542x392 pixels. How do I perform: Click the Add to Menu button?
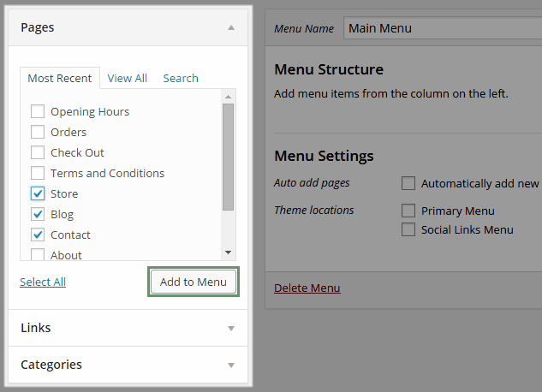[194, 282]
